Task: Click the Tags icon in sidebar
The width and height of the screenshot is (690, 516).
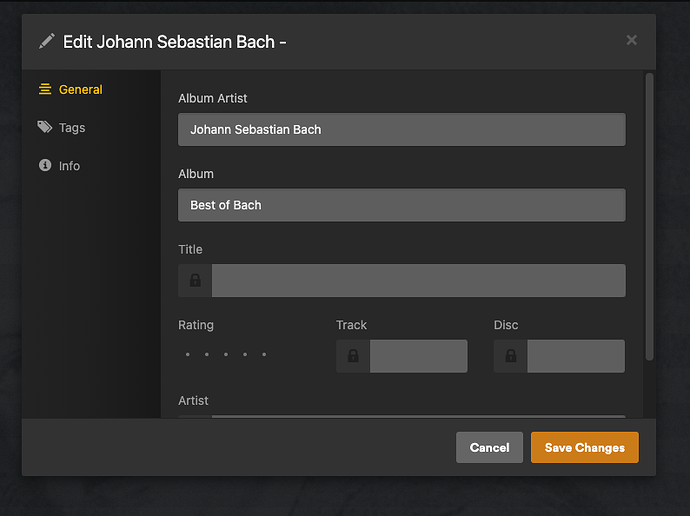Action: pyautogui.click(x=45, y=127)
